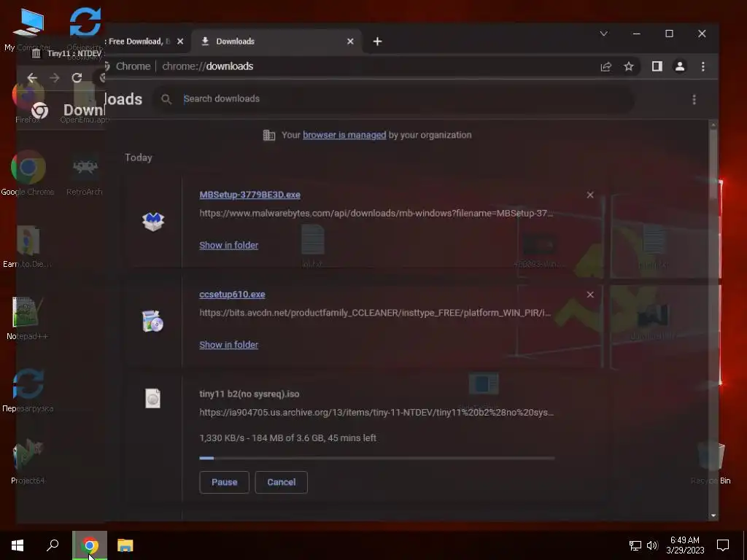The image size is (747, 560).
Task: Click the profile avatar icon in Chrome toolbar
Action: tap(680, 66)
